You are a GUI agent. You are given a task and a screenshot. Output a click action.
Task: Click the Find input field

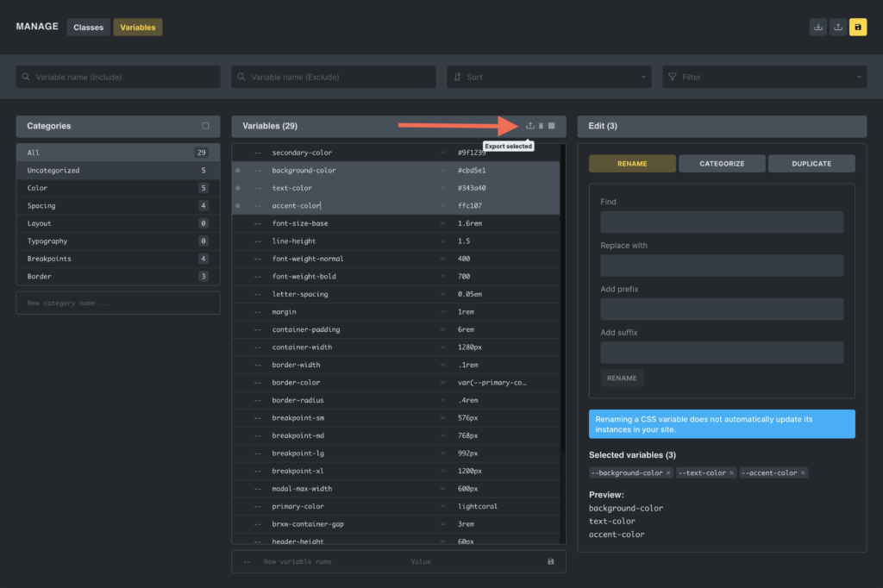pos(722,222)
